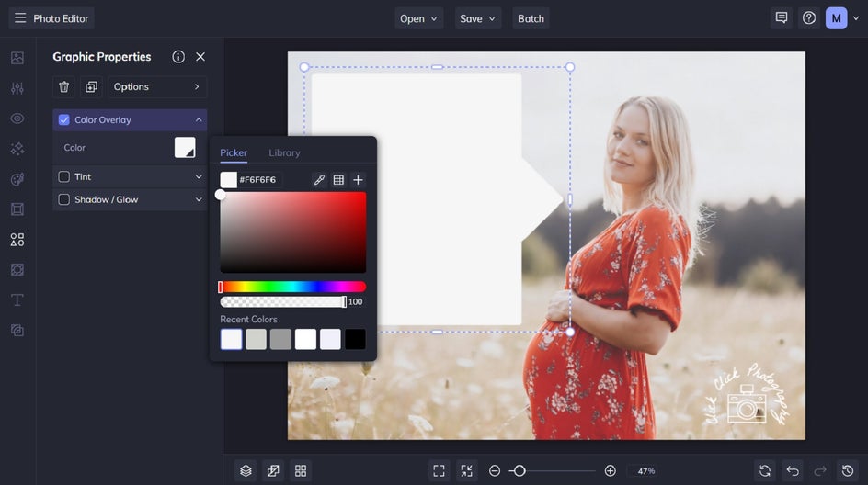This screenshot has width=868, height=485.
Task: Open the Artsy palette sidebar tool
Action: click(17, 179)
